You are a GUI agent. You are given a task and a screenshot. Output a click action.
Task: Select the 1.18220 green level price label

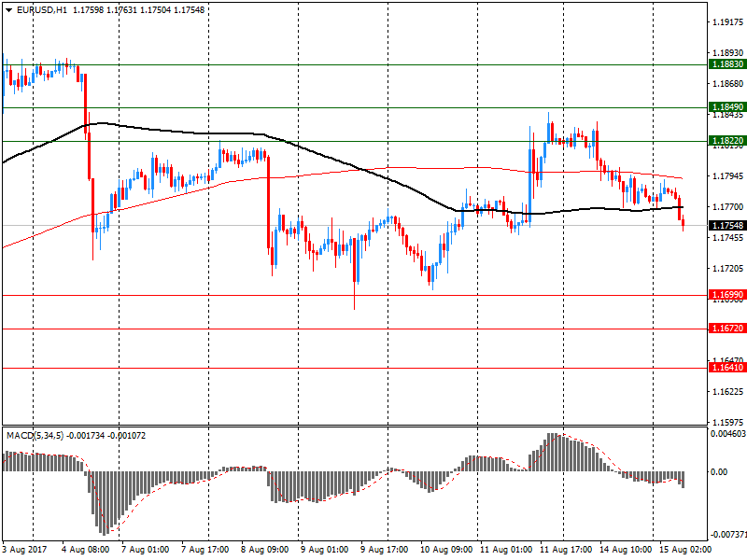tap(727, 141)
